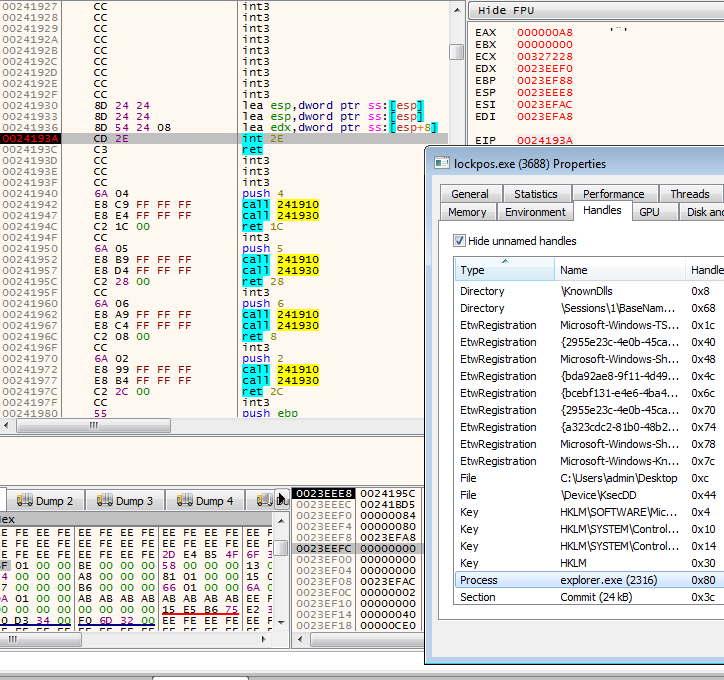
Task: Click the lockpos.exe Properties window icon
Action: 441,163
